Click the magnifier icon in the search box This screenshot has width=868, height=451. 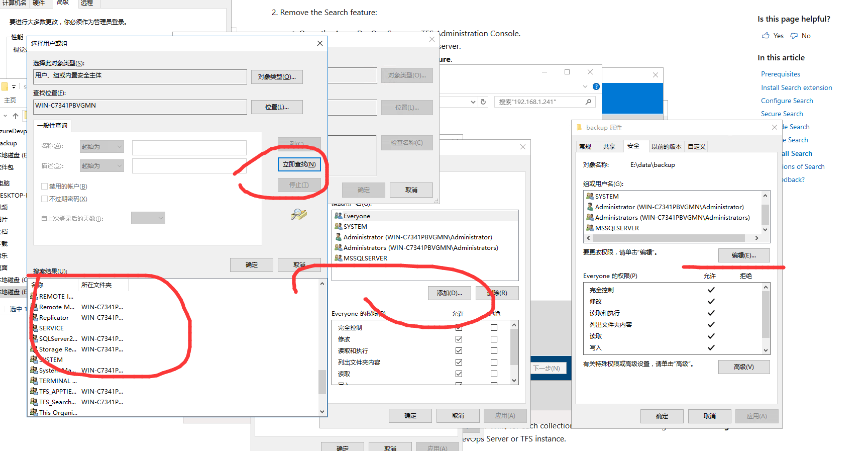588,102
